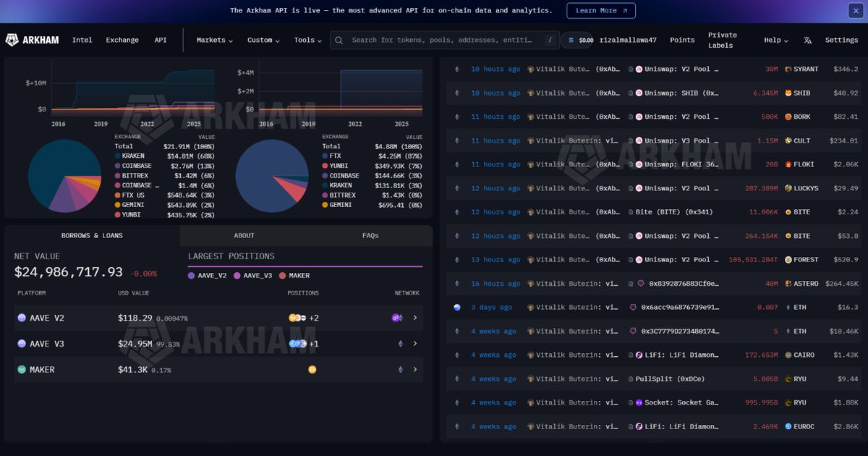Expand the MAKER row chevron
868x456 pixels.
415,370
